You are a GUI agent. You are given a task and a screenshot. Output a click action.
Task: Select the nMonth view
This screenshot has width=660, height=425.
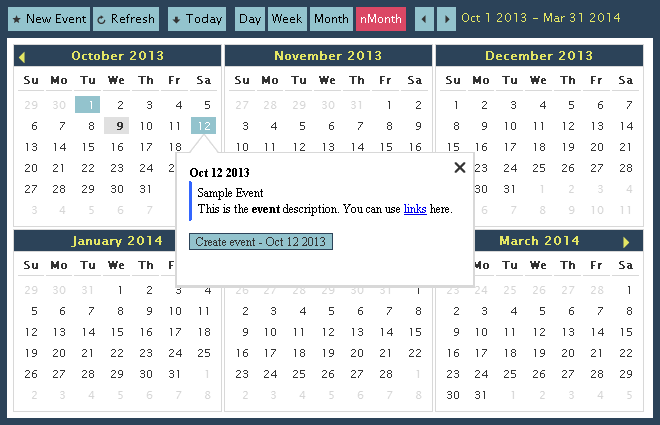pos(380,19)
